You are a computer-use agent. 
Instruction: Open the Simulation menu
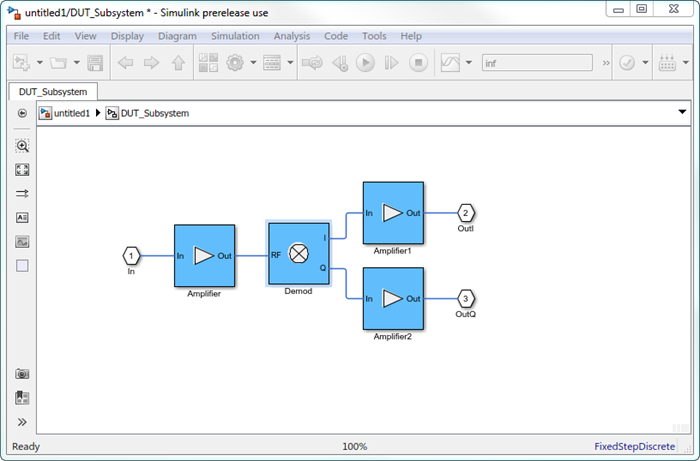click(235, 36)
